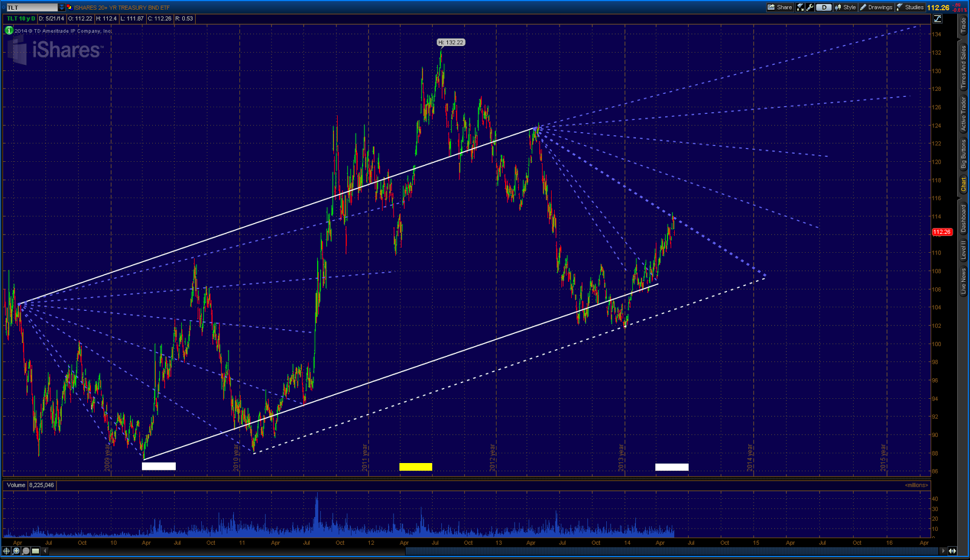Click the C: 112.26 close value
The height and width of the screenshot is (560, 970).
point(159,19)
